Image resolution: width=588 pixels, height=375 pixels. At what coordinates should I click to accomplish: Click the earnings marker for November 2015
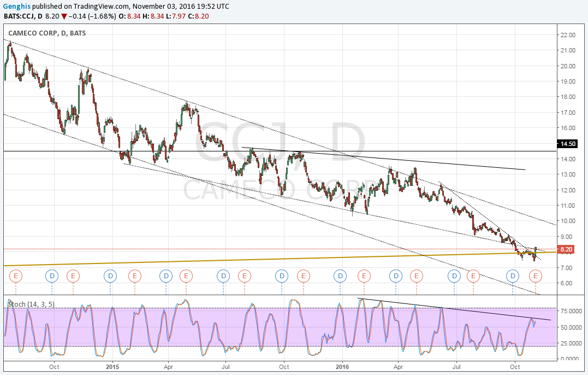point(304,276)
